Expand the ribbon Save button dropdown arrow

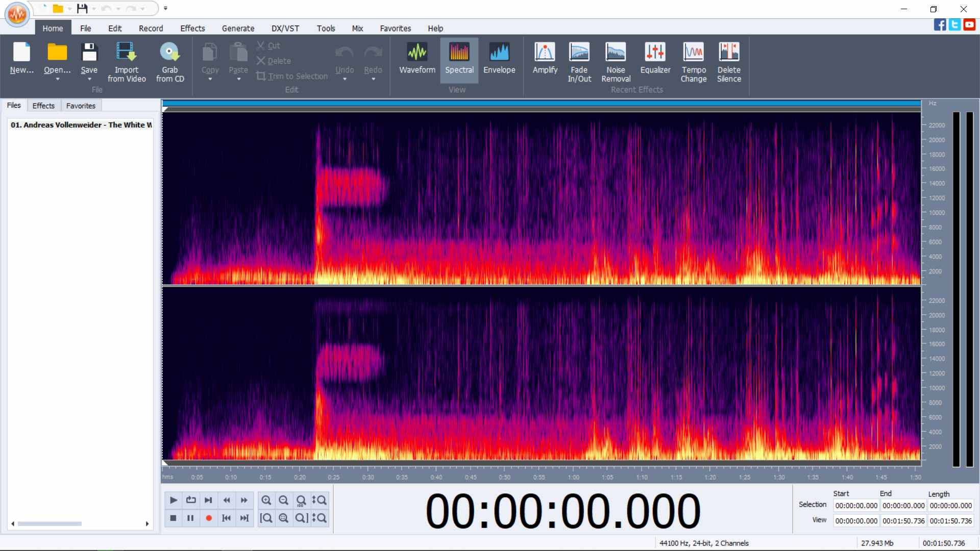pos(89,79)
